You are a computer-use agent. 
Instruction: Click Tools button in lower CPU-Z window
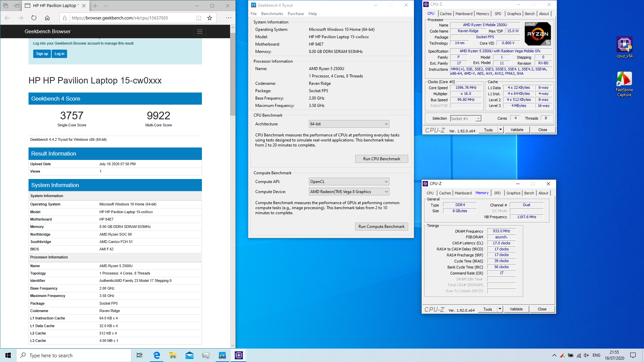pyautogui.click(x=488, y=309)
